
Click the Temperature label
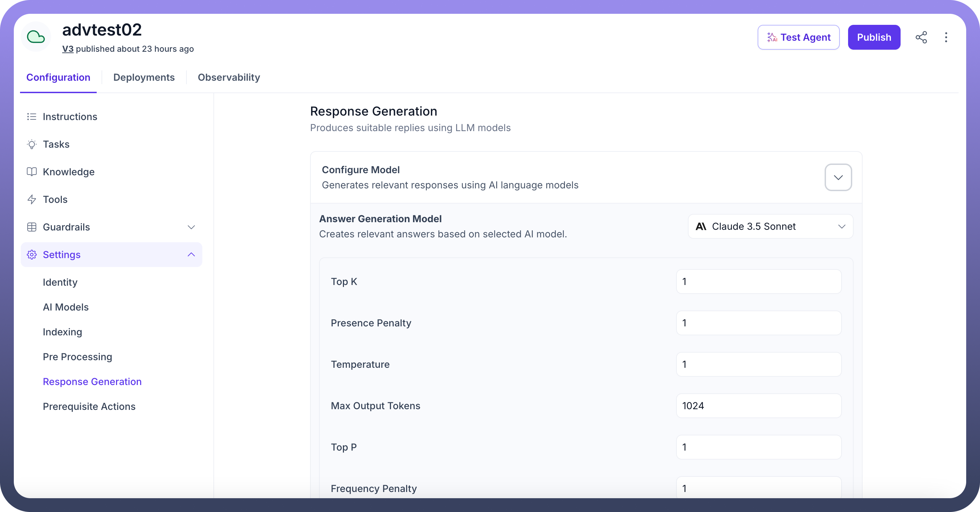(x=360, y=365)
